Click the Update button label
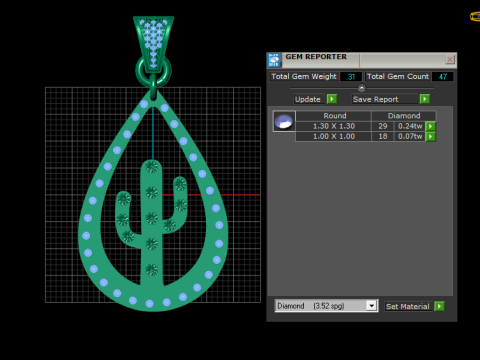 (308, 99)
